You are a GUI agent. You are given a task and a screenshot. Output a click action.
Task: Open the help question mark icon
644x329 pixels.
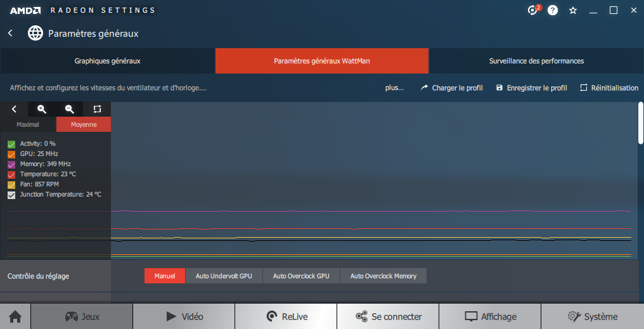(553, 10)
